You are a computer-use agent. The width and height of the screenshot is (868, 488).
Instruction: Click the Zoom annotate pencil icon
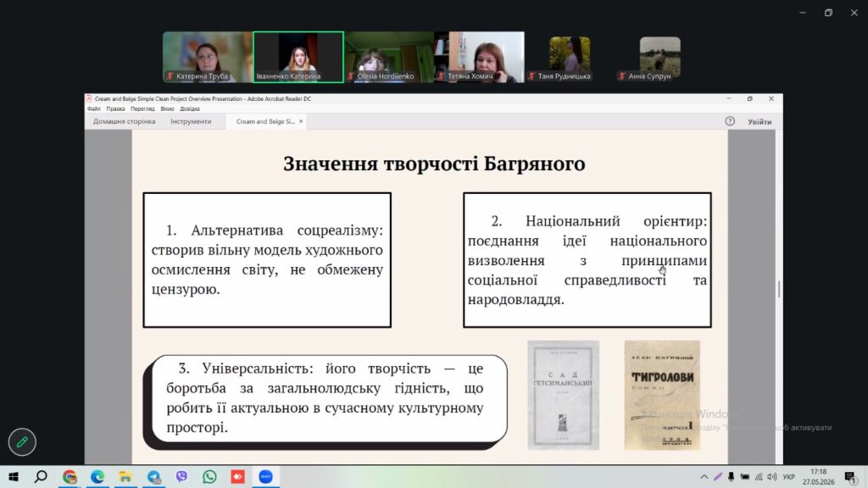tap(22, 441)
